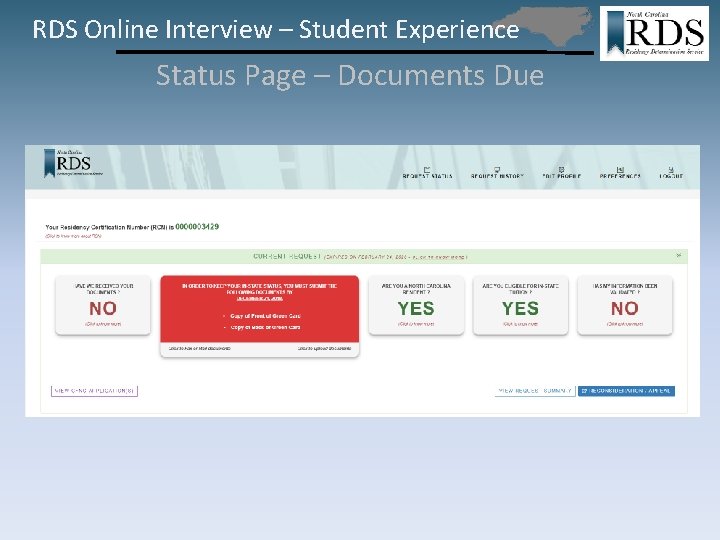Click the red documents-due notice panel
The height and width of the screenshot is (540, 720).
[x=259, y=309]
